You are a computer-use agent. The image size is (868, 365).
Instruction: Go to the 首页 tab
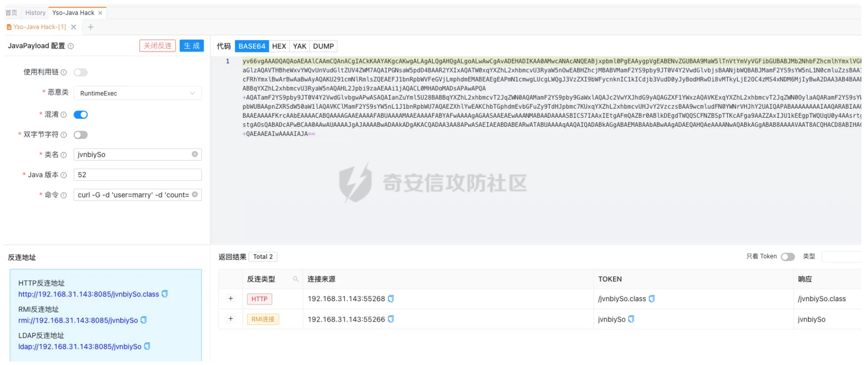pos(11,13)
